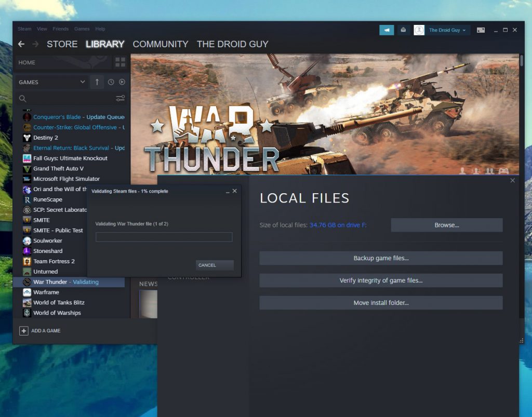Click Move install folder...
This screenshot has height=417, width=532.
(x=381, y=303)
